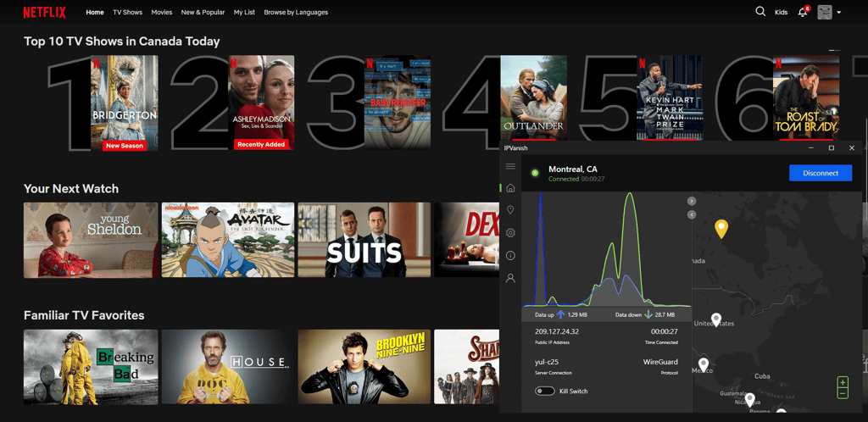Click the Recently Added badge

click(x=261, y=144)
